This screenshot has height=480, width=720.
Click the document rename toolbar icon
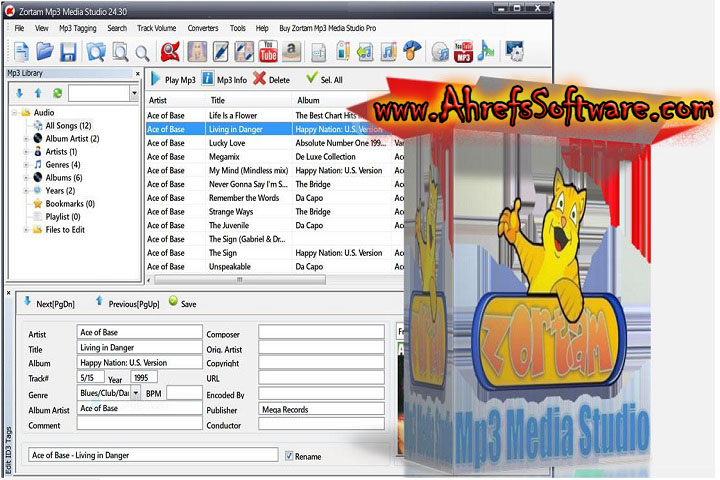click(319, 52)
